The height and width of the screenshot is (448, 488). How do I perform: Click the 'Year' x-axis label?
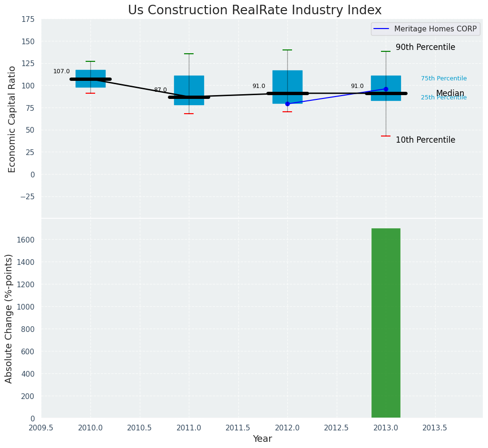tap(263, 438)
